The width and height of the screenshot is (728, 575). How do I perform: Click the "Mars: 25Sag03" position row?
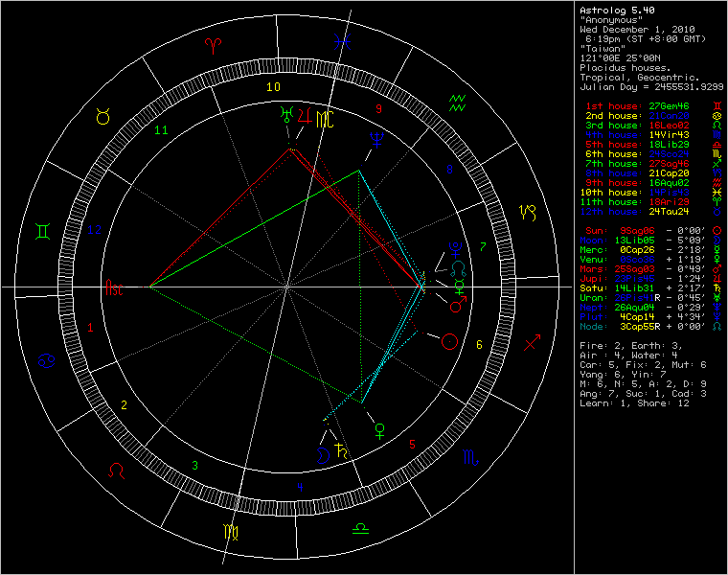click(x=651, y=269)
